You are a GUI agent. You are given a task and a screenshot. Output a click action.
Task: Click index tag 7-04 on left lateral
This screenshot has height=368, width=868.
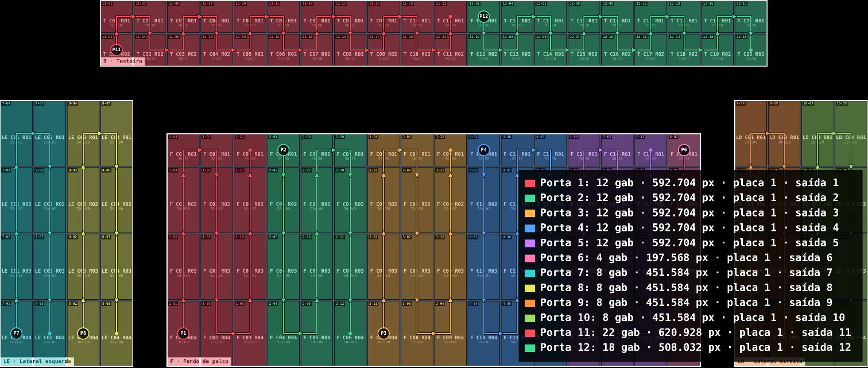[x=6, y=103]
